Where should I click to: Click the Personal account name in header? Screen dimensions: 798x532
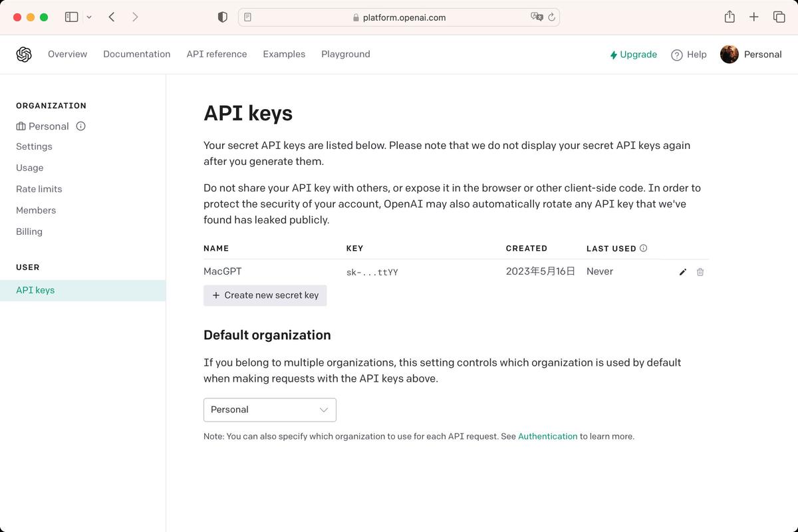point(763,55)
